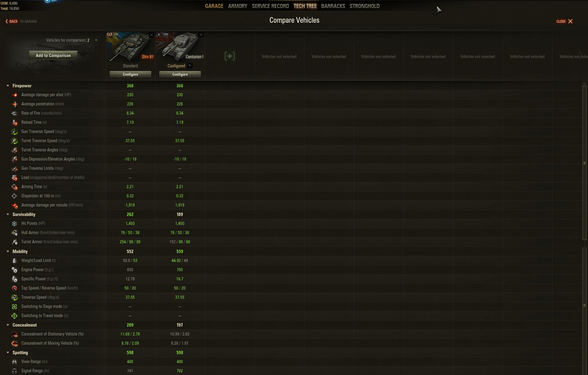Click the Average damage per shot icon

coord(14,95)
